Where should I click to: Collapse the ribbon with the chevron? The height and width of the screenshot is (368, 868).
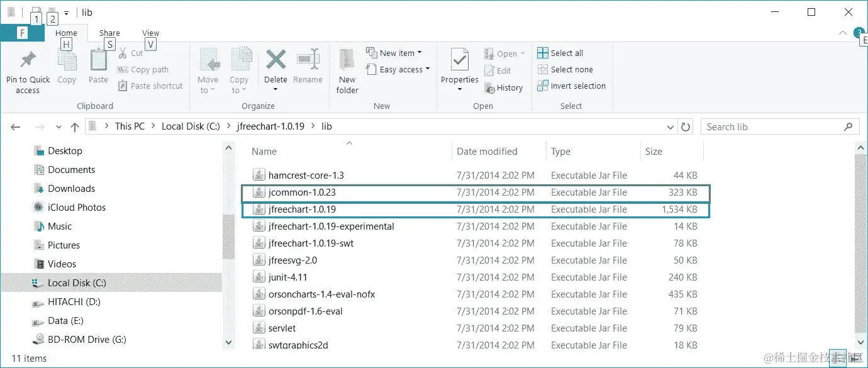843,33
